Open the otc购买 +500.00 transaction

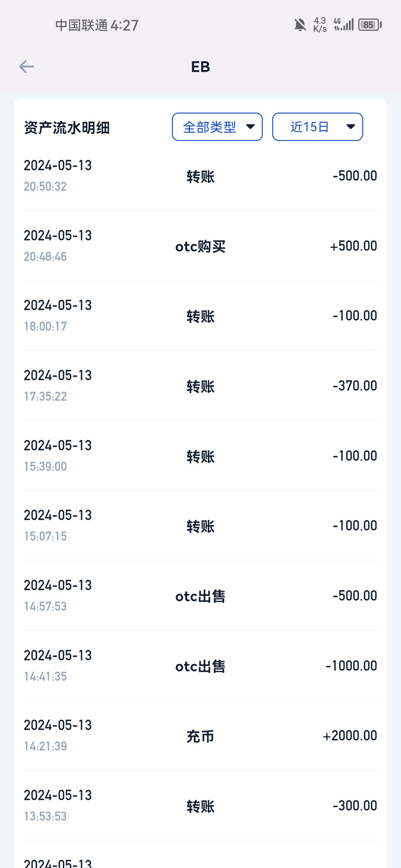click(x=200, y=246)
